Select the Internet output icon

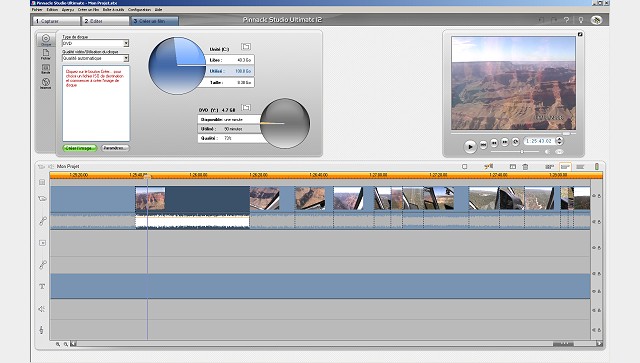(x=46, y=83)
